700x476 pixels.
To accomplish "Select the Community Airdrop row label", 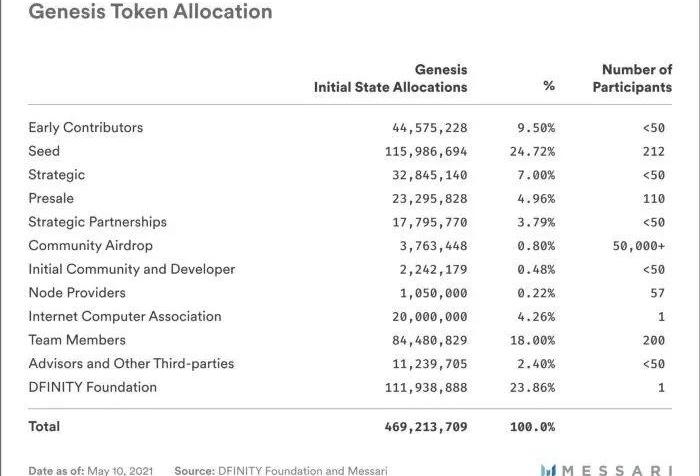I will [91, 246].
